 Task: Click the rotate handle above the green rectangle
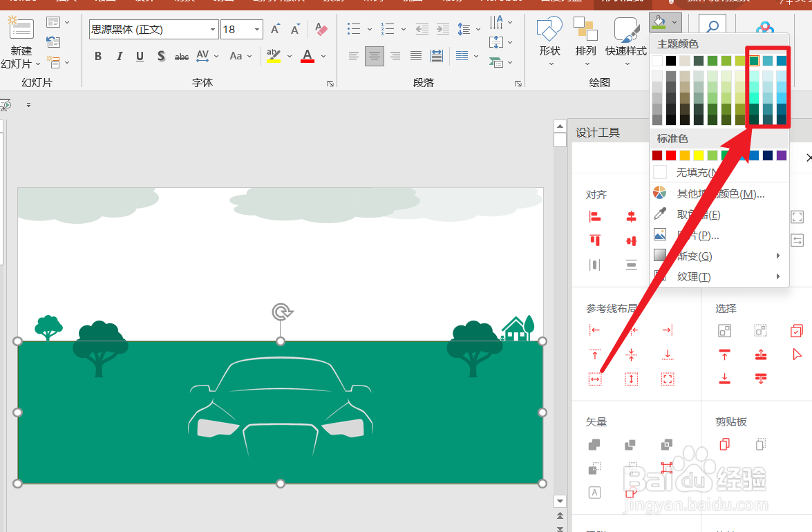point(282,312)
